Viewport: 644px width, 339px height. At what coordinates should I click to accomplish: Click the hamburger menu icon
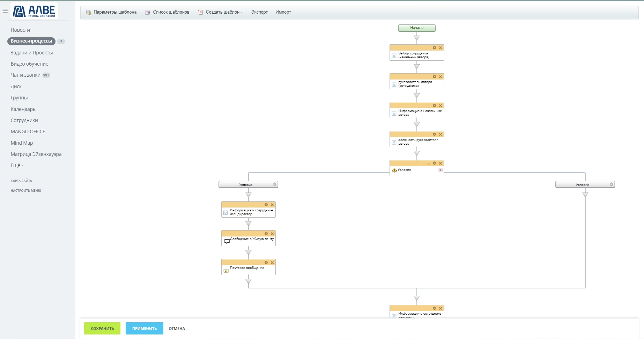5,11
